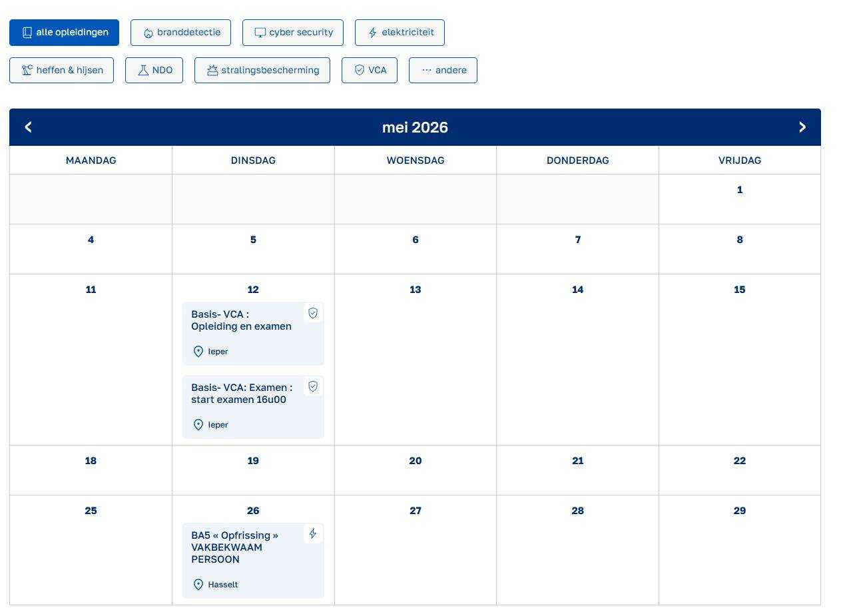Select day 20 in the calendar

(415, 461)
